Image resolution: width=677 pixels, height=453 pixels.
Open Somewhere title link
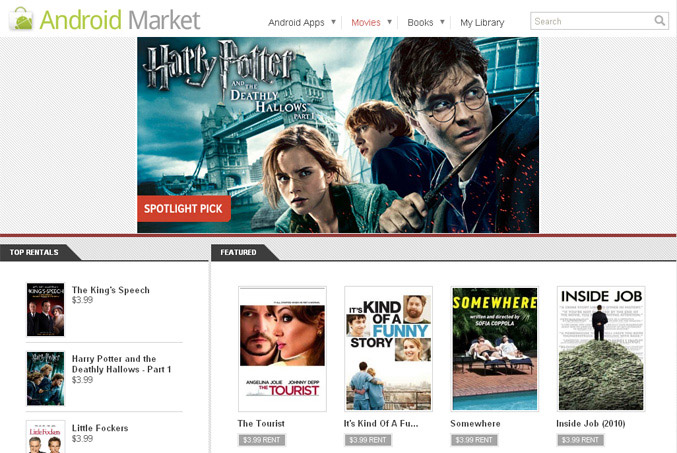coord(475,424)
